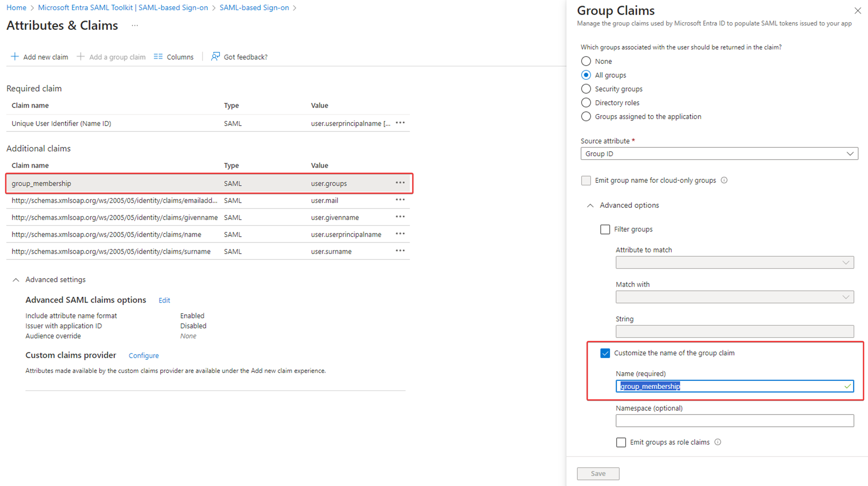
Task: Select the Security groups radio option
Action: (586, 89)
